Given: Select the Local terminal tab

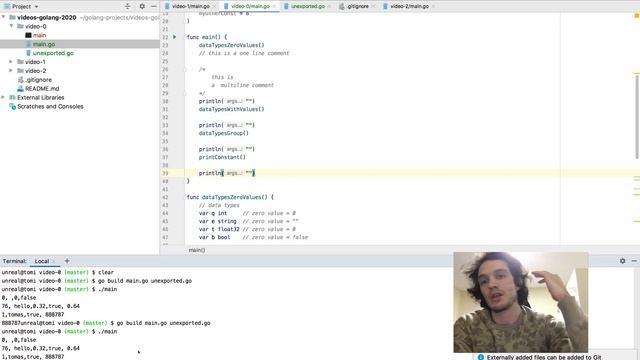Looking at the screenshot, I should 42,261.
